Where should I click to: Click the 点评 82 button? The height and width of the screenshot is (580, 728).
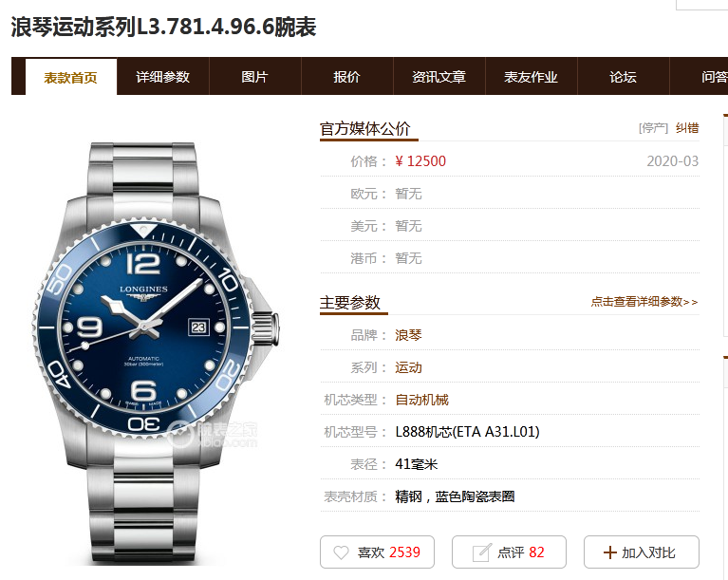coord(509,552)
